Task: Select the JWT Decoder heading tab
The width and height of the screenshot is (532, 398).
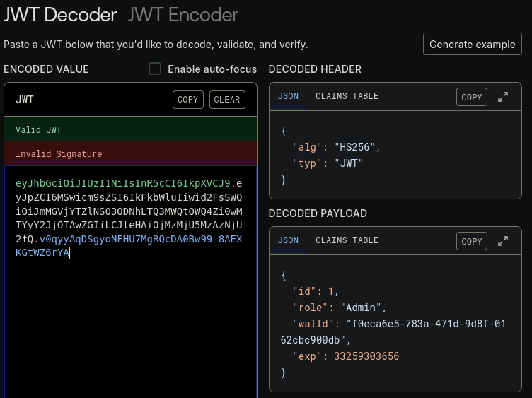Action: [x=60, y=14]
